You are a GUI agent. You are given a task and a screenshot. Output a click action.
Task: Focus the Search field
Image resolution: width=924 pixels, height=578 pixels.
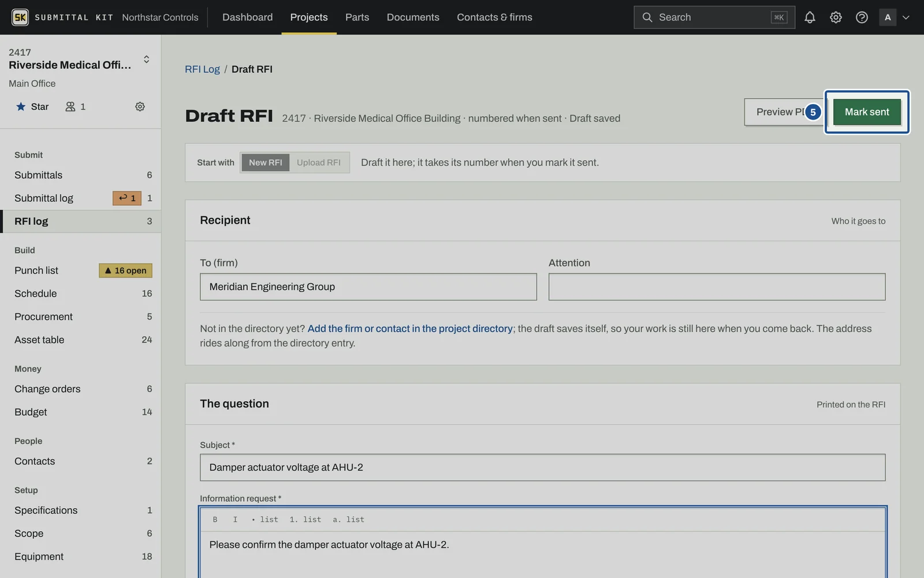pos(714,17)
